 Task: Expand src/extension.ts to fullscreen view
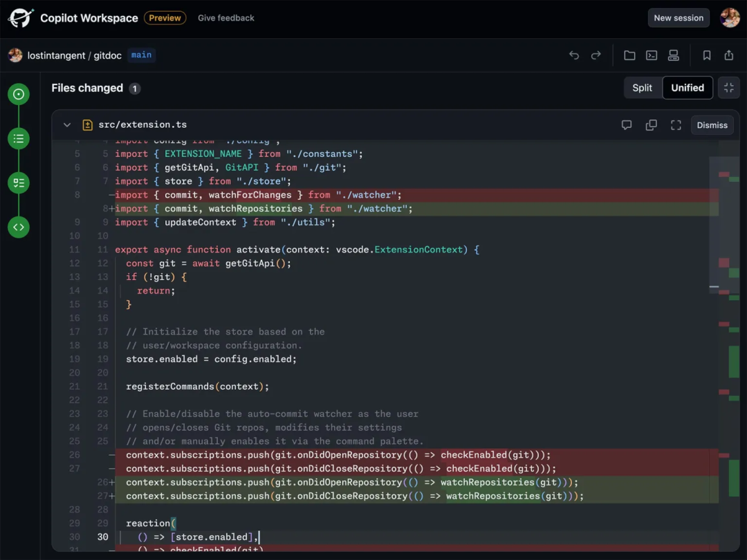pyautogui.click(x=675, y=124)
